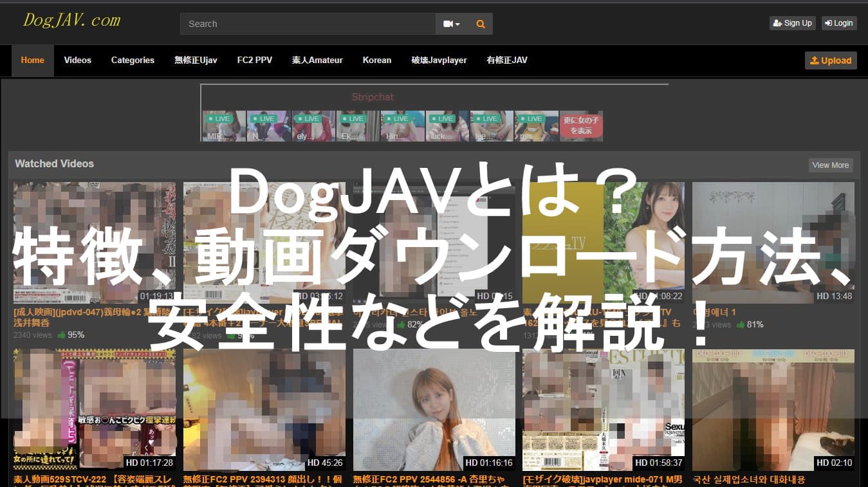Click the HD 01:16:16 duration badge
Viewport: 868px width, 487px height.
[489, 463]
